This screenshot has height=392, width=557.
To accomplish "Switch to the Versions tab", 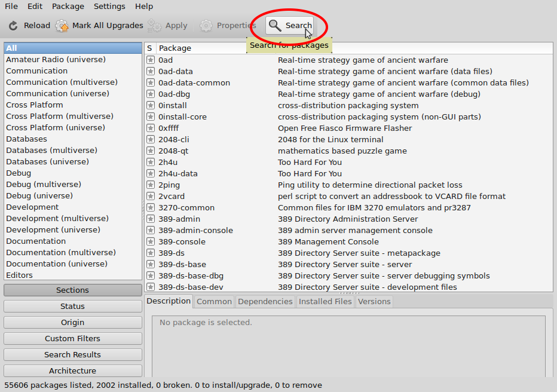I will tap(374, 301).
